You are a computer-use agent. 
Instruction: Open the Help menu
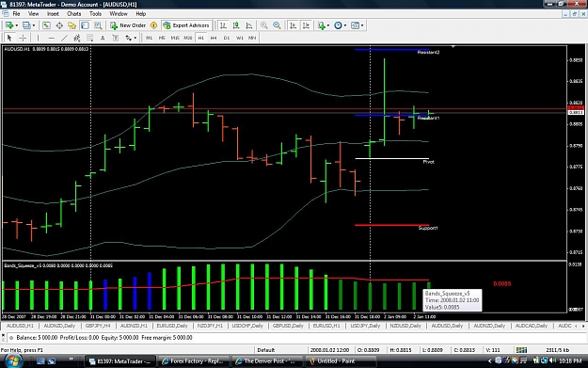point(140,14)
